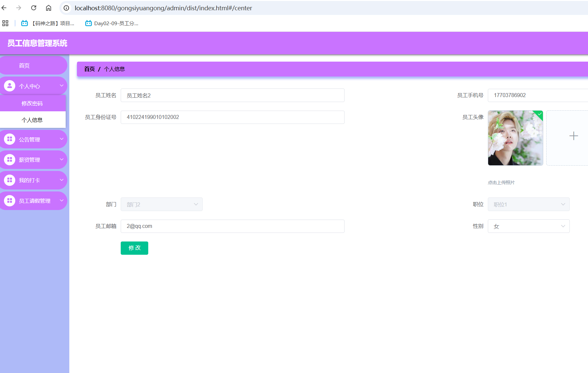
Task: Click the 员工姓名 input field
Action: [x=232, y=95]
